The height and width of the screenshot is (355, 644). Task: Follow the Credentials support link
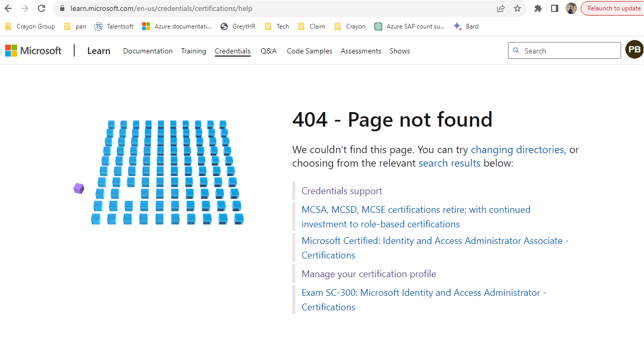click(x=341, y=190)
